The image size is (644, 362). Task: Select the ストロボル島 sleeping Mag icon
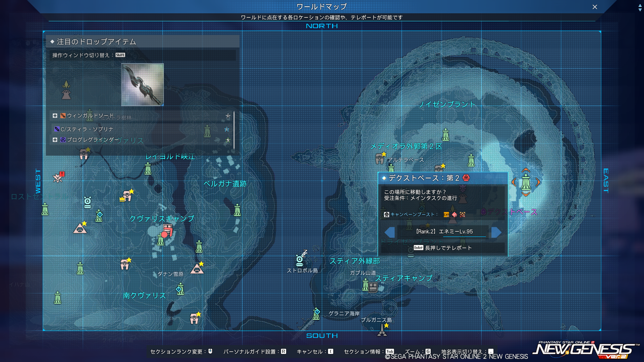point(301,258)
